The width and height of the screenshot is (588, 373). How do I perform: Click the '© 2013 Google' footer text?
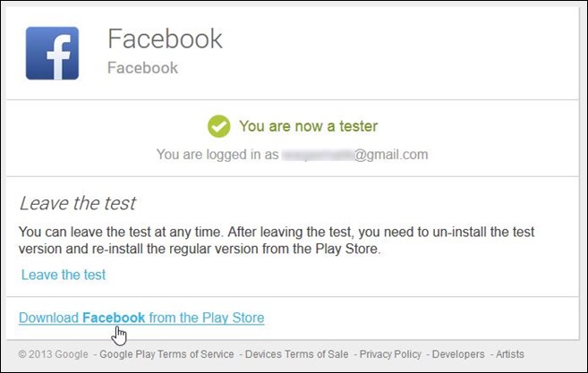pyautogui.click(x=53, y=354)
